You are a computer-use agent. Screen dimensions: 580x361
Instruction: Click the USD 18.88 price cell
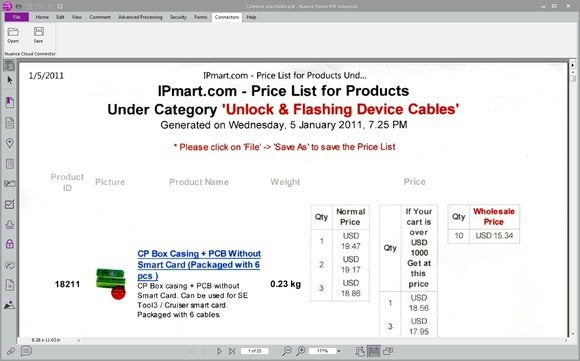(x=351, y=288)
